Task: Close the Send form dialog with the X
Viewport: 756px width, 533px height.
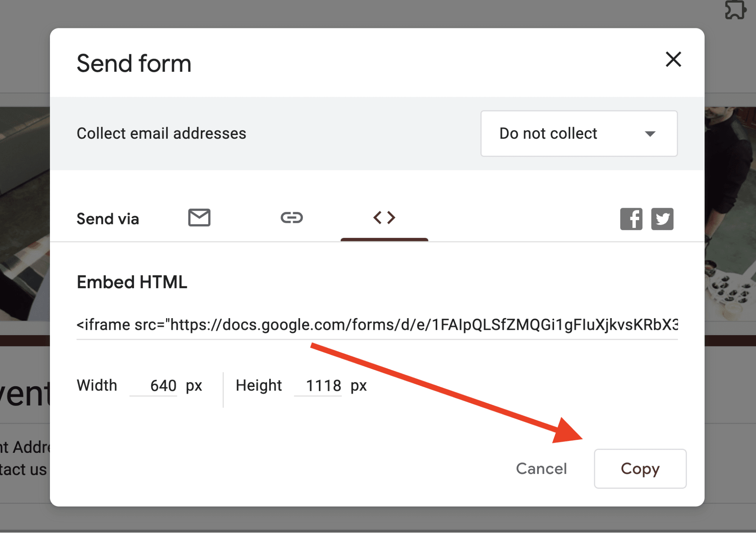Action: tap(673, 60)
